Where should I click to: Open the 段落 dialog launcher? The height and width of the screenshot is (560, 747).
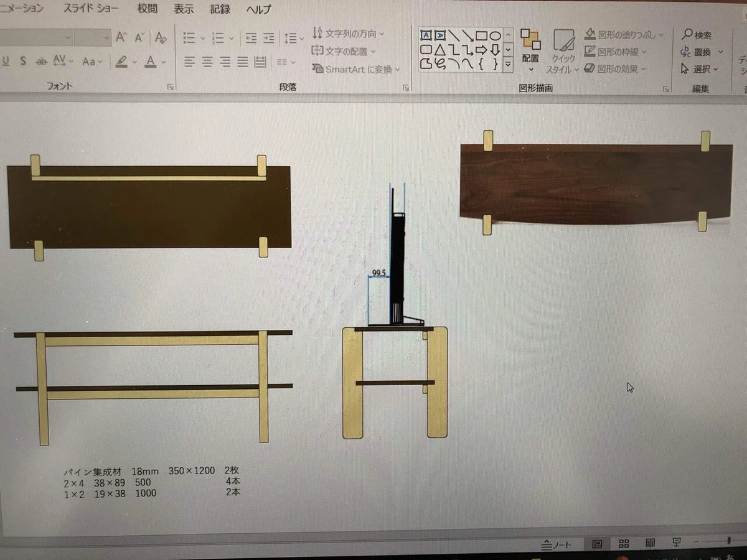pos(405,88)
